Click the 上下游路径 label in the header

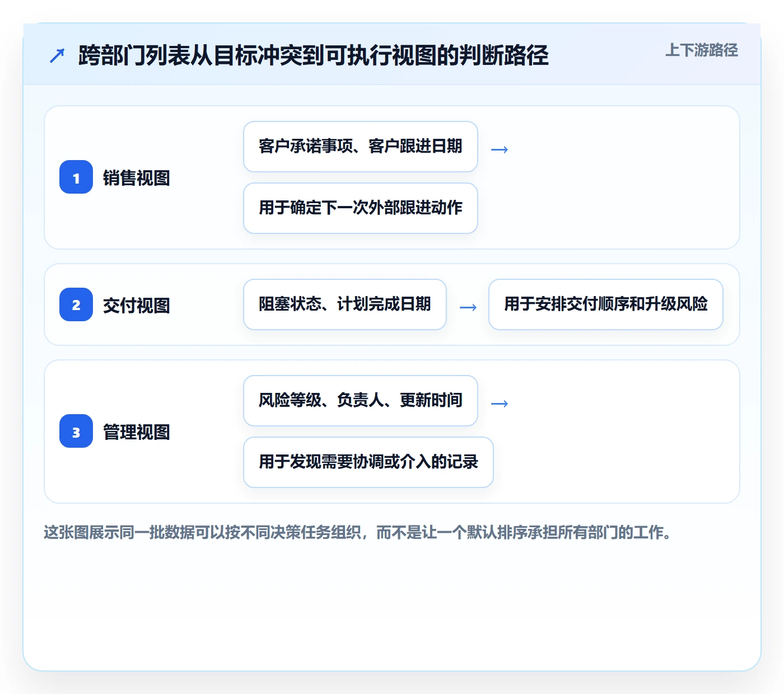[x=702, y=50]
